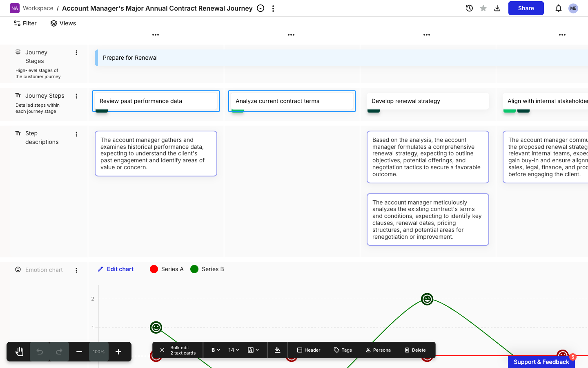Screen dimensions: 588x368
Task: Open Journey Steps row options menu
Action: [x=76, y=96]
